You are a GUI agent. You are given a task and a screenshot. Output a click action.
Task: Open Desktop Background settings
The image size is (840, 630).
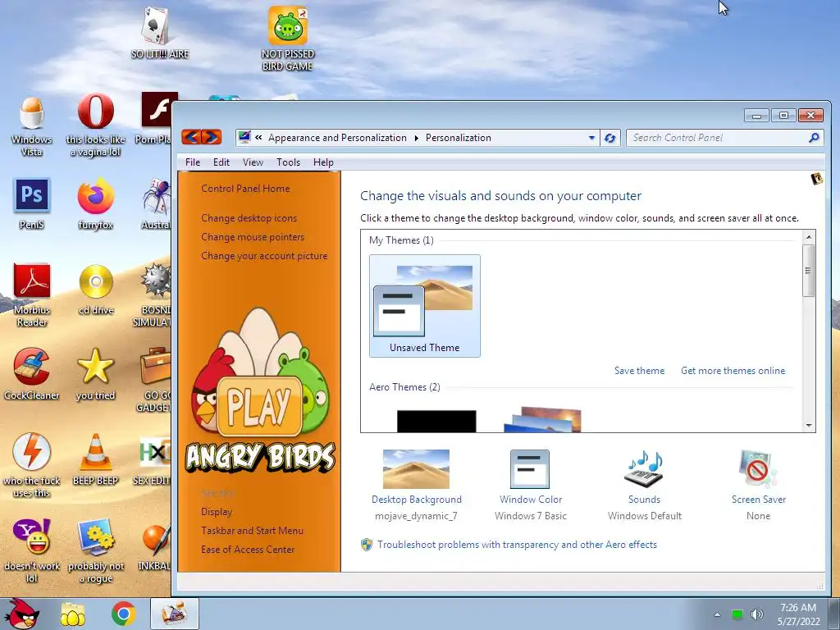point(416,485)
